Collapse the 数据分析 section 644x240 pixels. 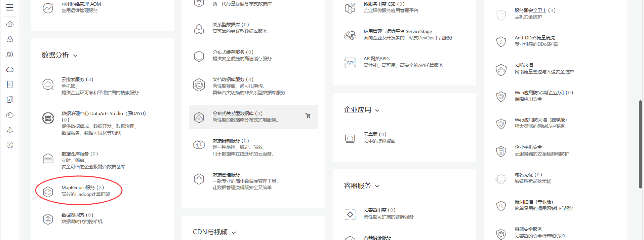75,56
